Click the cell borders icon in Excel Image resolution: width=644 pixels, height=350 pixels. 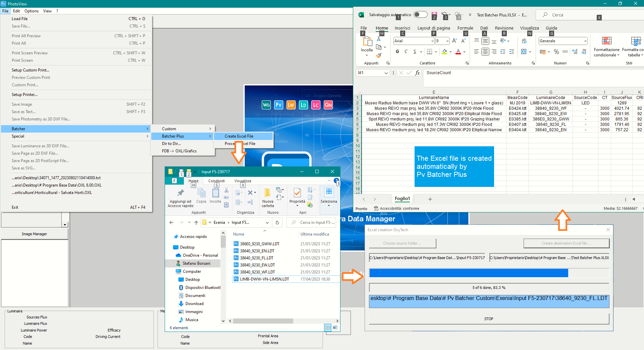(429, 52)
